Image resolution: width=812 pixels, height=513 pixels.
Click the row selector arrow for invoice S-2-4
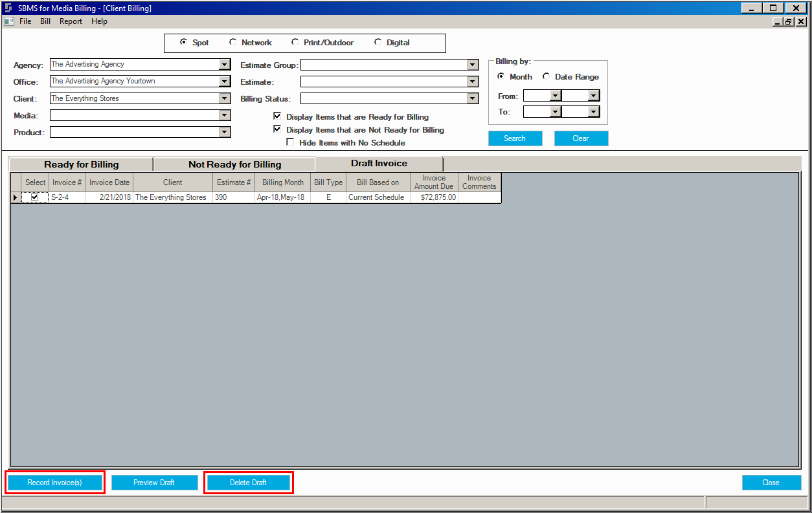pos(16,197)
